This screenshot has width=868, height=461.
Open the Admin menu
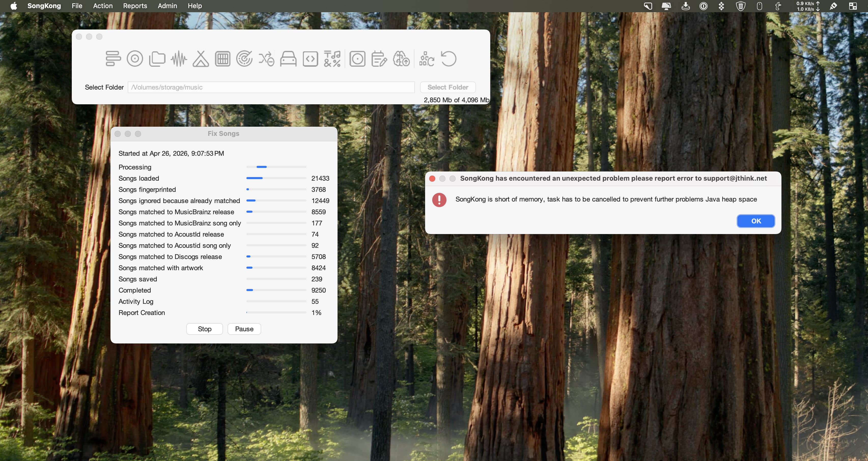pyautogui.click(x=167, y=6)
